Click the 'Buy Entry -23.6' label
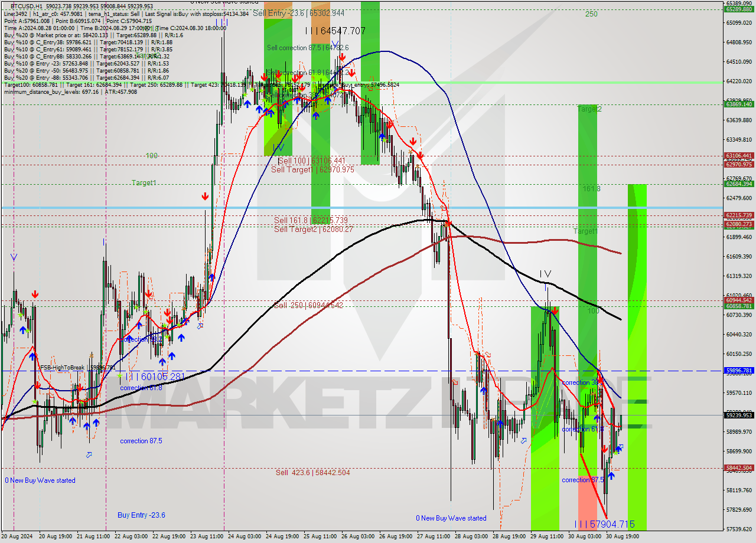 point(141,515)
